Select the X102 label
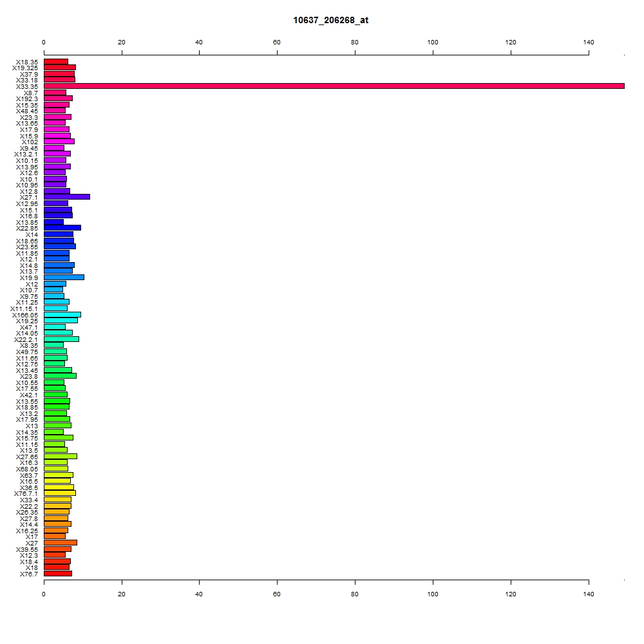Viewport: 644px width, 644px height. 30,142
